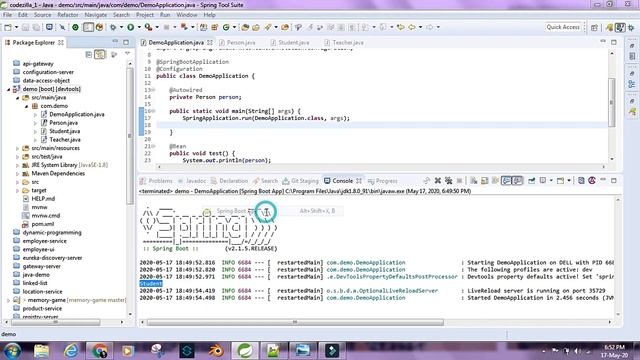640x360 pixels.
Task: Switch to the Spring perspective gear icon
Action: pyautogui.click(x=631, y=27)
